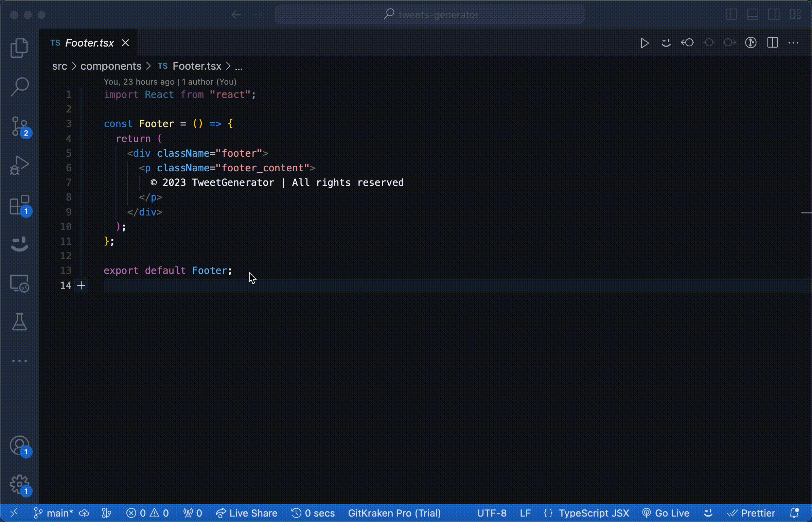This screenshot has width=812, height=522.
Task: Click the Footer identifier on line 13
Action: pyautogui.click(x=210, y=271)
